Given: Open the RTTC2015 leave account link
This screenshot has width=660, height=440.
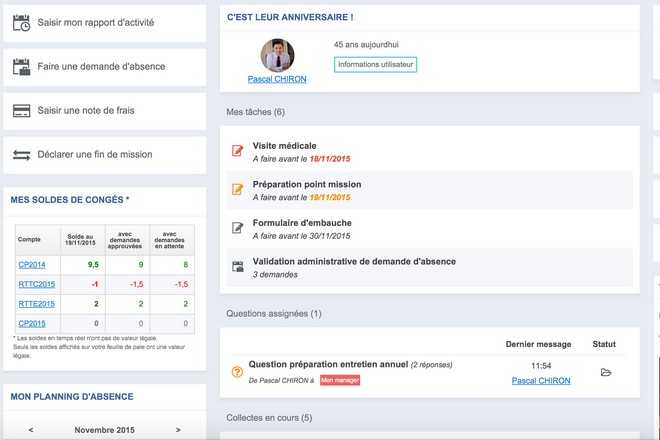Looking at the screenshot, I should pyautogui.click(x=36, y=284).
